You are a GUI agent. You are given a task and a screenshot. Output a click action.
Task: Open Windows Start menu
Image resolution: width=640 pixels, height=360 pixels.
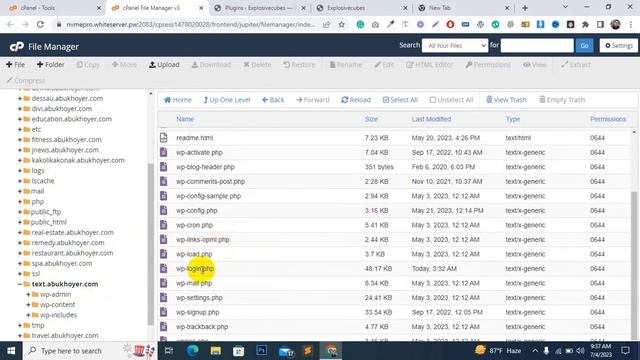[11, 351]
